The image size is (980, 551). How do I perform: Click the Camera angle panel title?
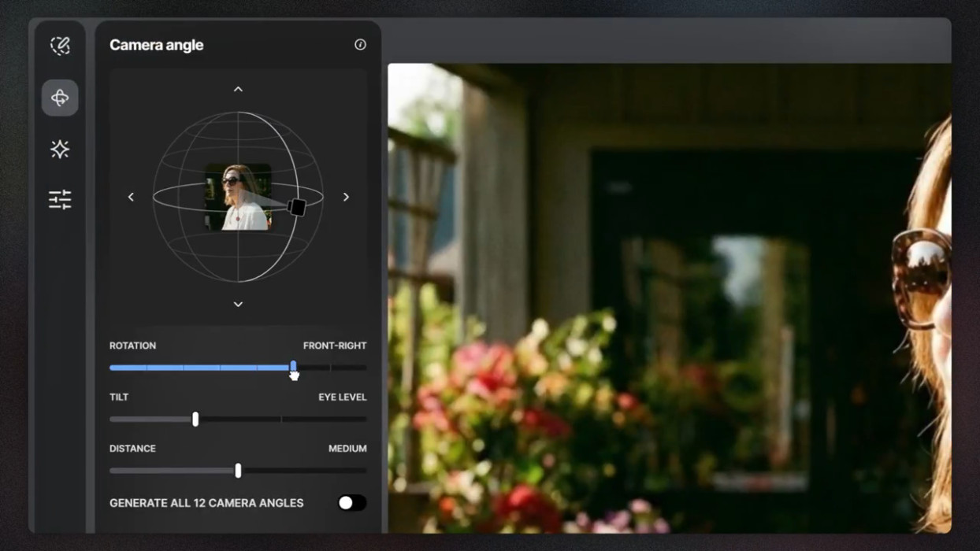tap(156, 45)
